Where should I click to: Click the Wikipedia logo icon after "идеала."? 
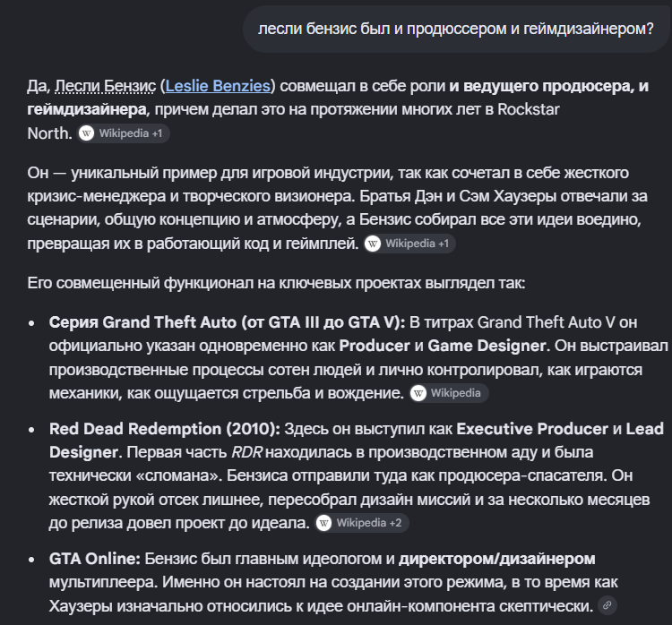(x=323, y=523)
